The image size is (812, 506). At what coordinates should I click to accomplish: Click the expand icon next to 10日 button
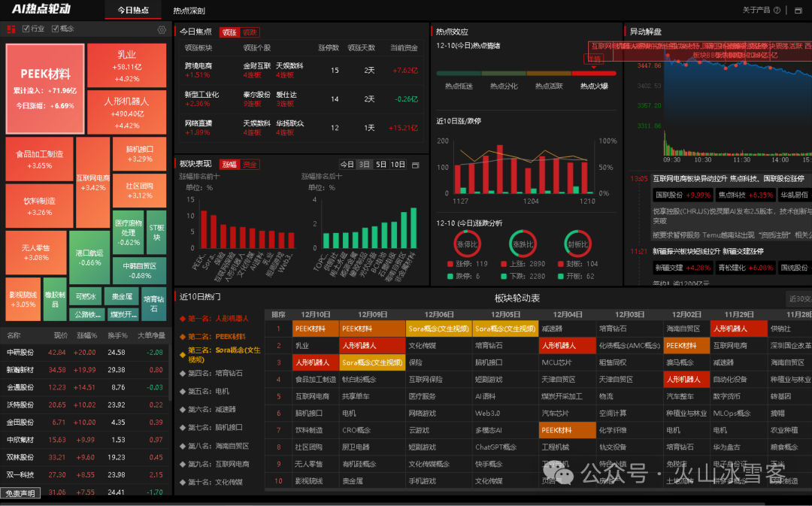click(x=415, y=165)
